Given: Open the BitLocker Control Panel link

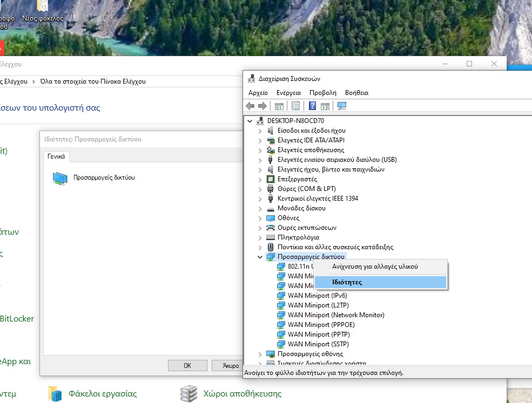Looking at the screenshot, I should (x=17, y=319).
